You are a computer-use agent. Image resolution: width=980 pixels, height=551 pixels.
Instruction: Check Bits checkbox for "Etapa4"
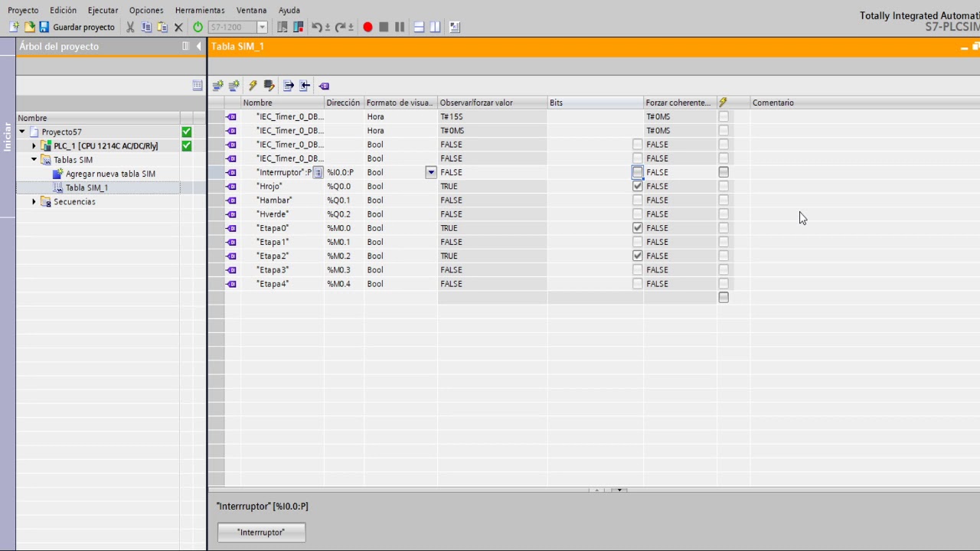pos(638,284)
